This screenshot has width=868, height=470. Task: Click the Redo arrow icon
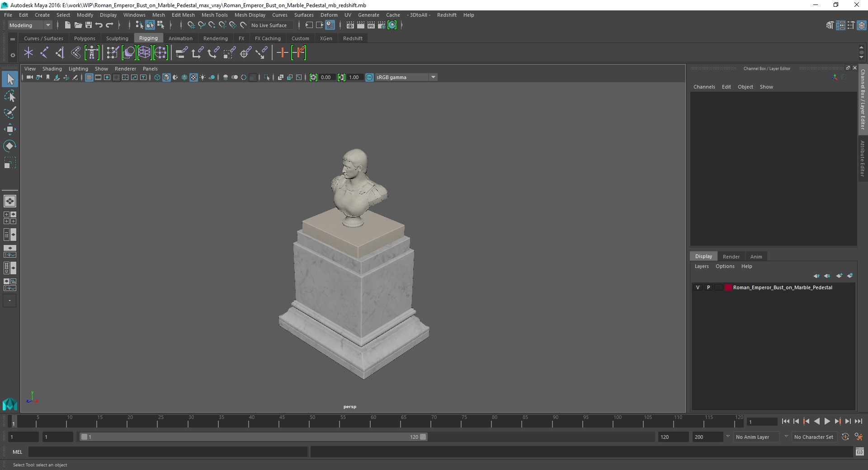pos(109,25)
